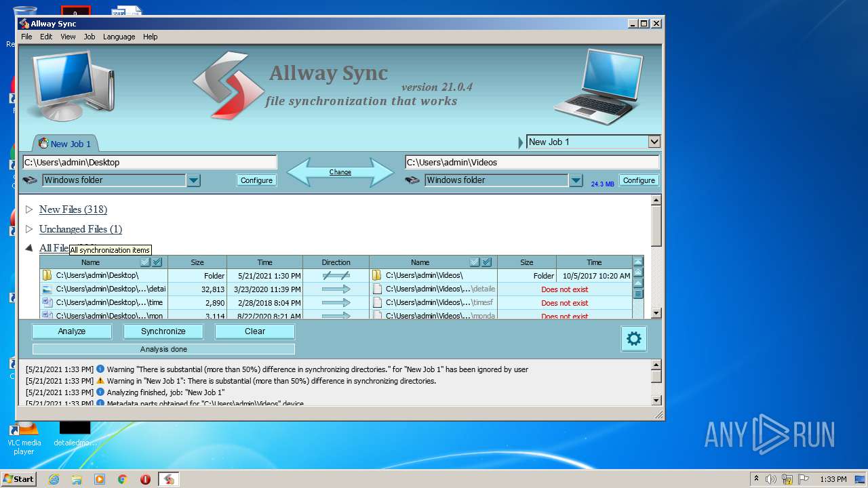Click the image file icon of left detai row
The width and height of the screenshot is (868, 488).
47,289
